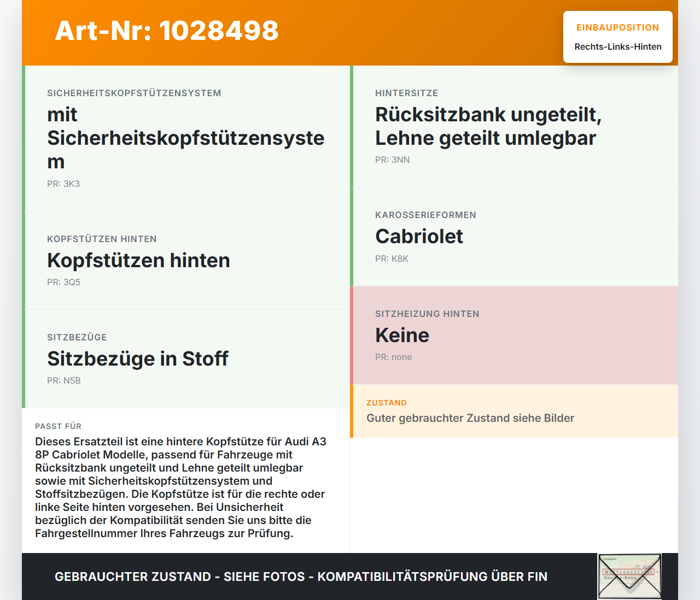Select the Sicherheitskopfstützensystem card PR 3K3
Screen dimensions: 700x600
click(x=186, y=138)
